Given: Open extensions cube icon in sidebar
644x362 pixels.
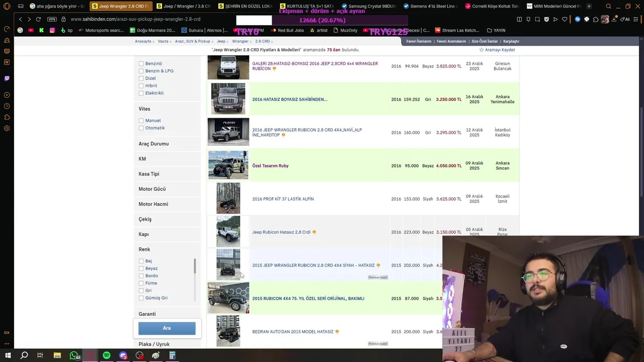Looking at the screenshot, I should (7, 117).
